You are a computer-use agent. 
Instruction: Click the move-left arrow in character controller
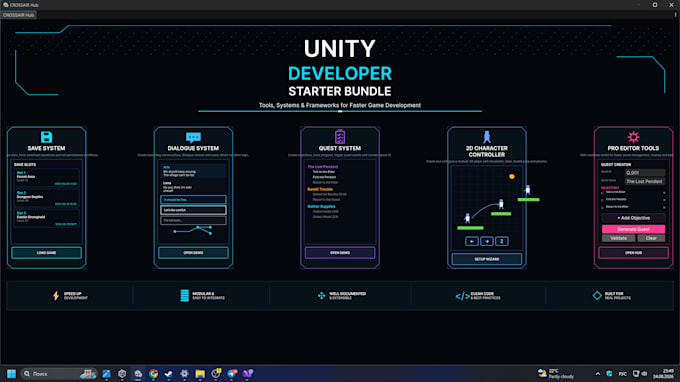(472, 241)
